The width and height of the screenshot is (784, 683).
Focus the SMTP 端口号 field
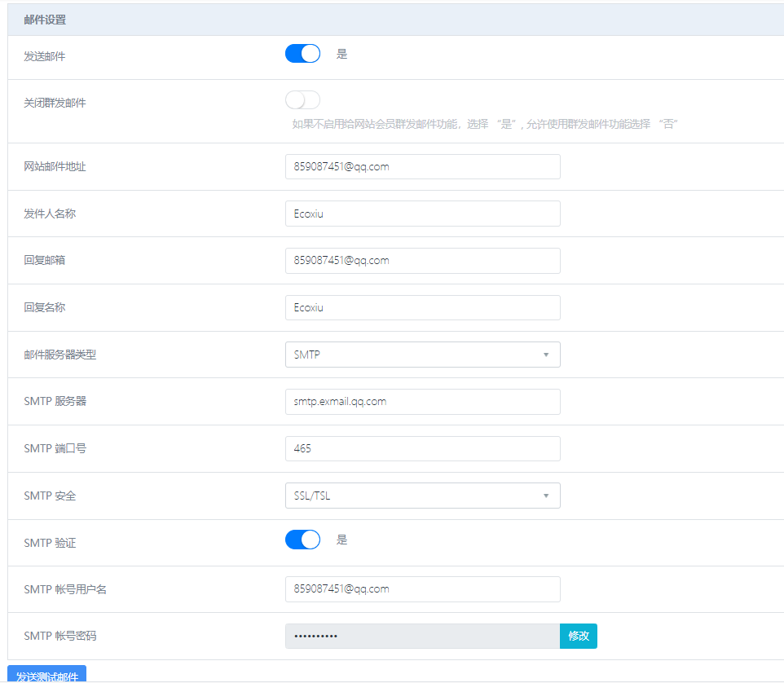pos(422,448)
